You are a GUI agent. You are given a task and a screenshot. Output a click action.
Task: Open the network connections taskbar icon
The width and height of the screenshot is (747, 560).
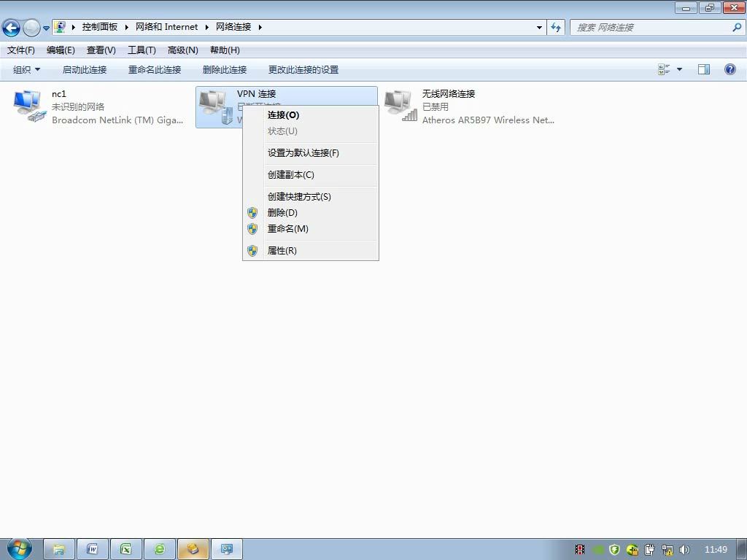coord(226,549)
